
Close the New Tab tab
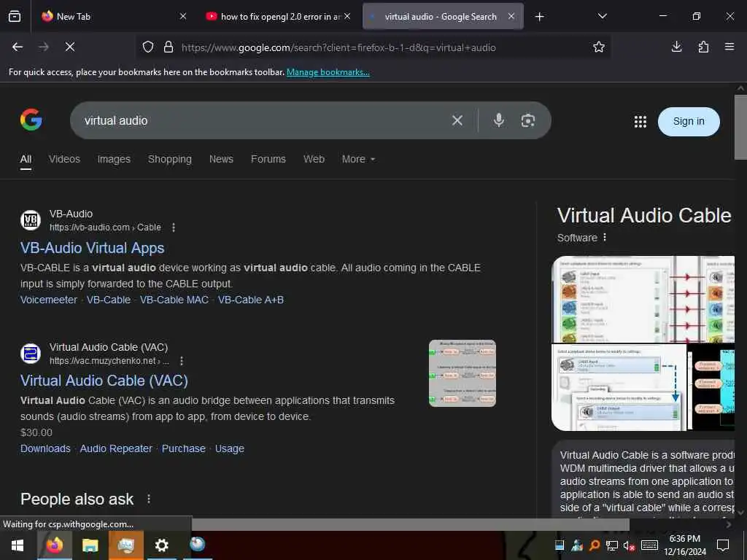pyautogui.click(x=183, y=16)
